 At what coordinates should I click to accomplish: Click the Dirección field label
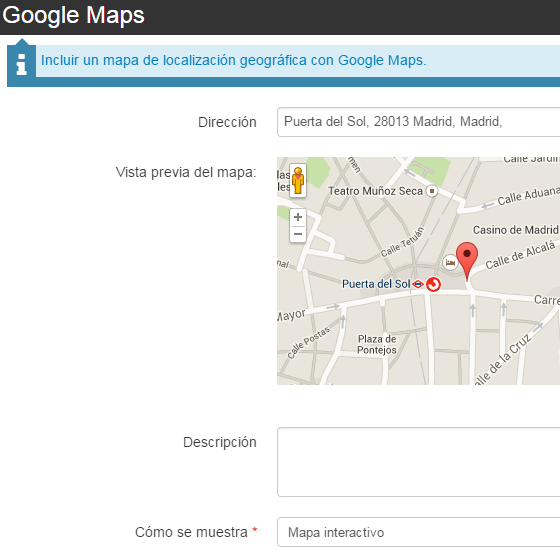click(x=227, y=122)
